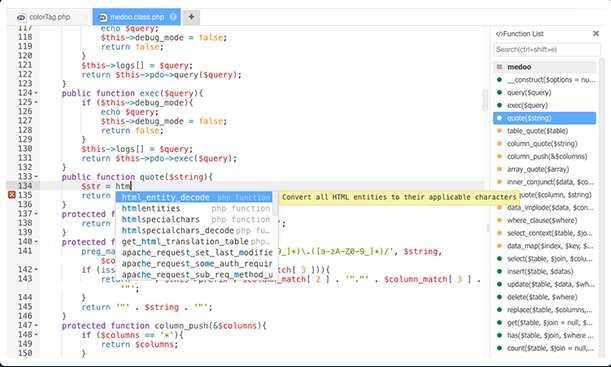The width and height of the screenshot is (611, 367).
Task: Select quote($string) in Function List
Action: tap(544, 118)
